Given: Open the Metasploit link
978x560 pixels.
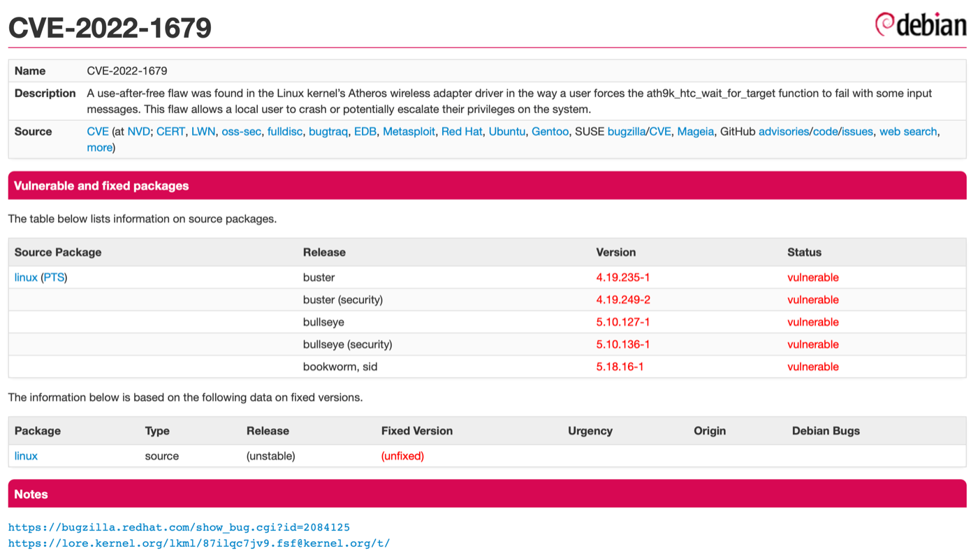Looking at the screenshot, I should point(409,131).
